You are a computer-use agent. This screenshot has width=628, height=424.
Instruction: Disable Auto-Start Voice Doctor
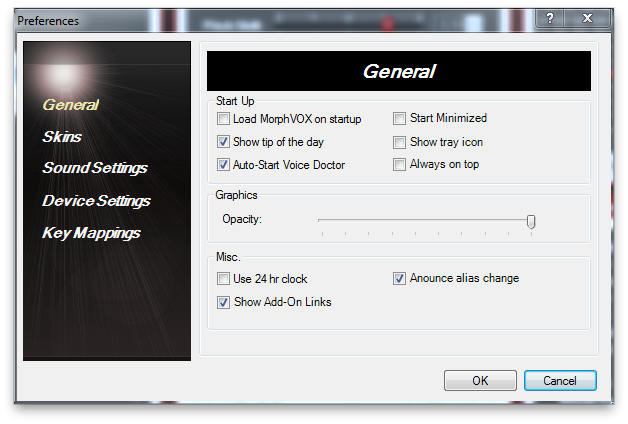223,165
